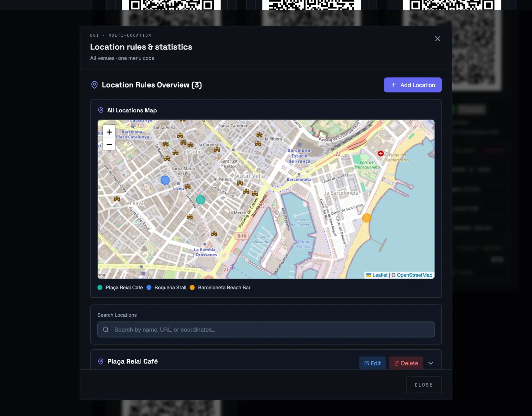
Task: Click the La Rambla Drassanes label on map
Action: coord(205,252)
